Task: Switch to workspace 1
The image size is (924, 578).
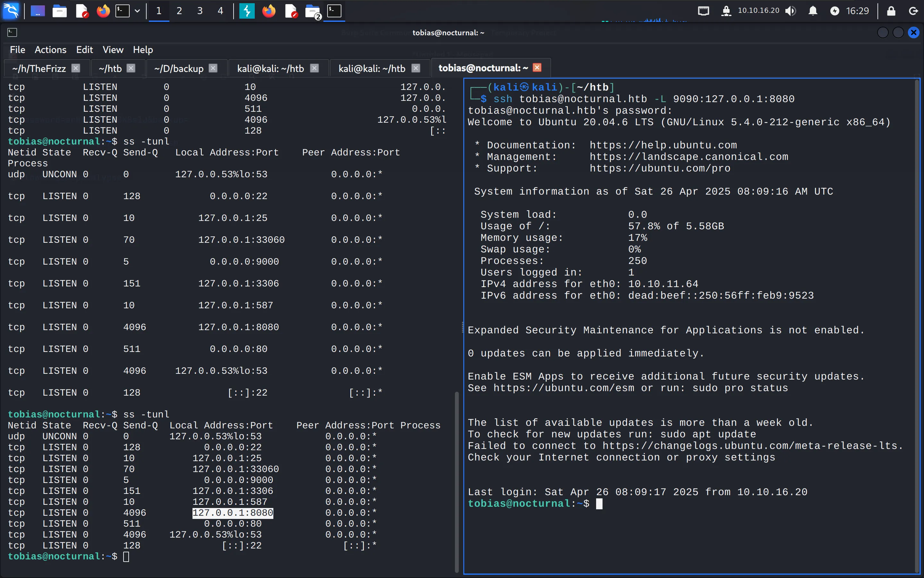Action: (159, 11)
